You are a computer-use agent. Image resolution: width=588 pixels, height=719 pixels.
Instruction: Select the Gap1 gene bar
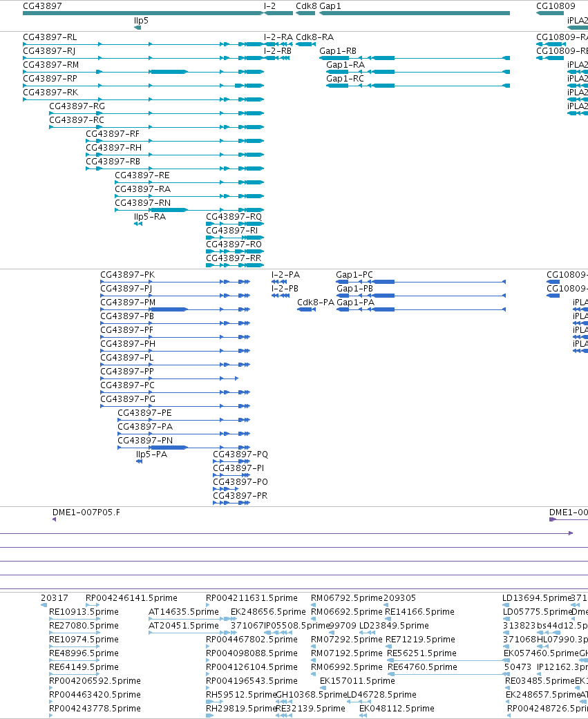point(414,13)
